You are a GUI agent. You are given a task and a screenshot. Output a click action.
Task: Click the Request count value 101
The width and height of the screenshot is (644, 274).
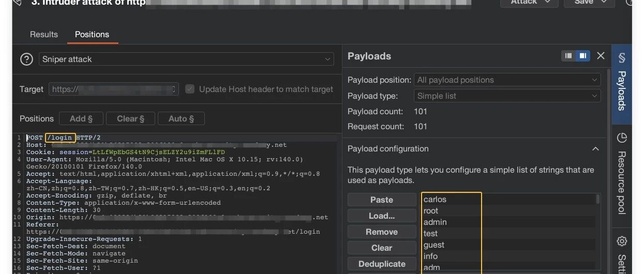pyautogui.click(x=422, y=127)
